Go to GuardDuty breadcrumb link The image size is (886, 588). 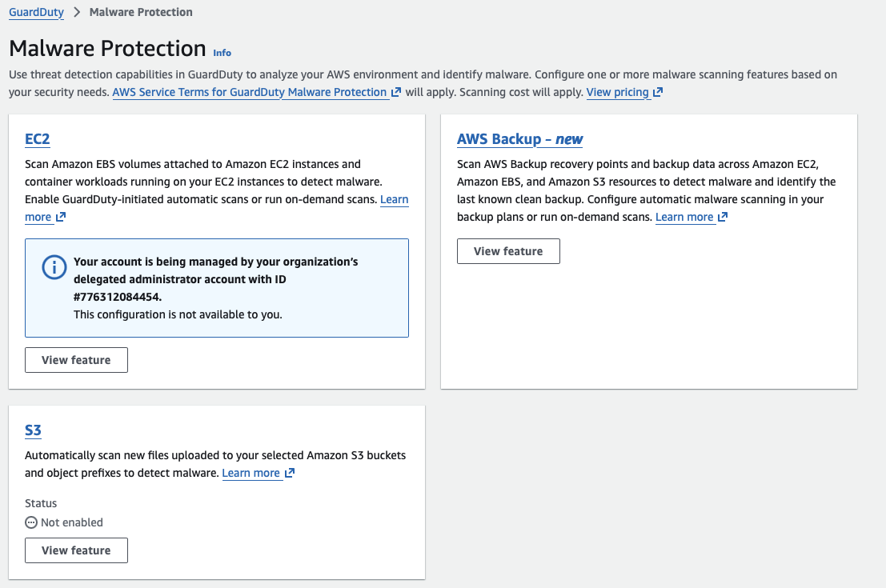pyautogui.click(x=36, y=13)
